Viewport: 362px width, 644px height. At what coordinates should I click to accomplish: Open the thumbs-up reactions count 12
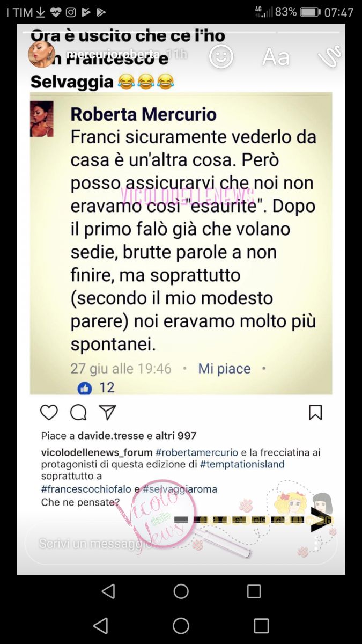(97, 387)
